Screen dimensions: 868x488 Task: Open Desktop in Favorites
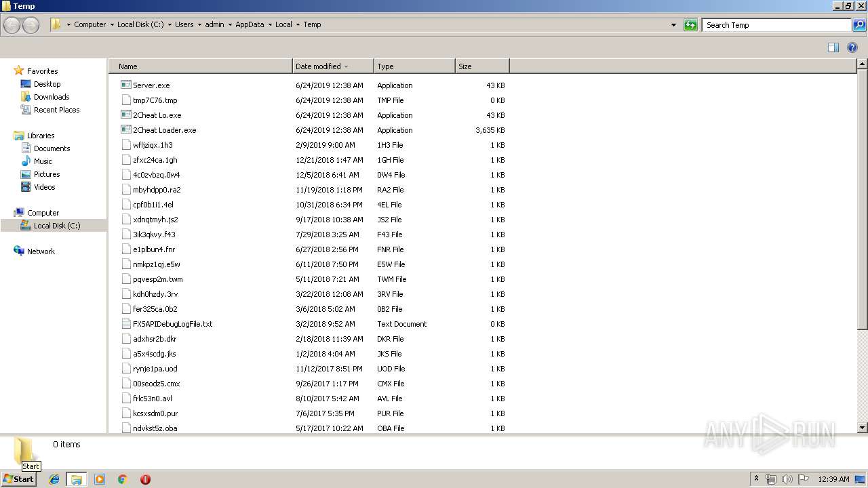click(47, 84)
